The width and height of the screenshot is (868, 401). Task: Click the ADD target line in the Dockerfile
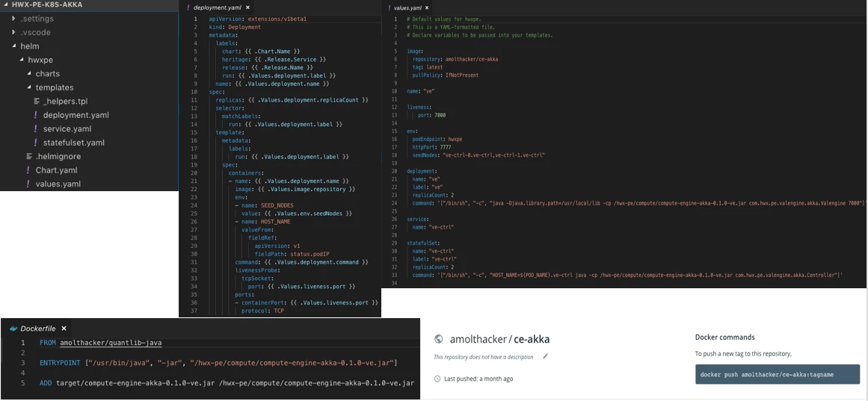(x=227, y=383)
